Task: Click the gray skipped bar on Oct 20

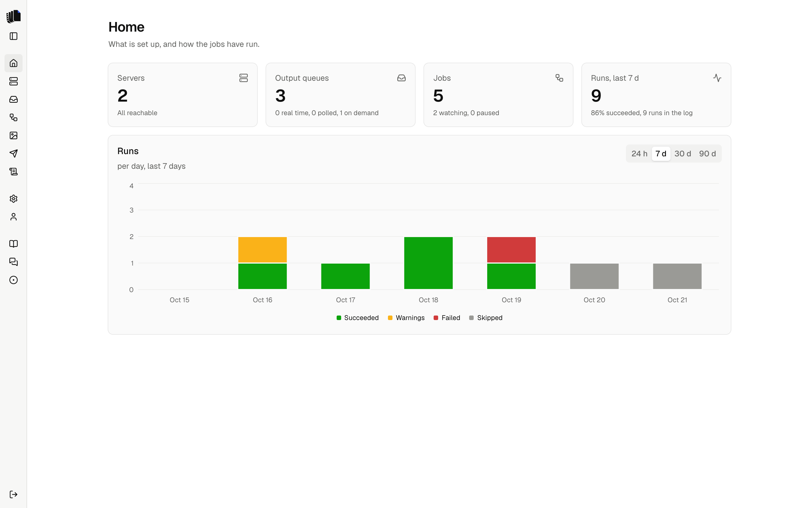Action: (594, 276)
